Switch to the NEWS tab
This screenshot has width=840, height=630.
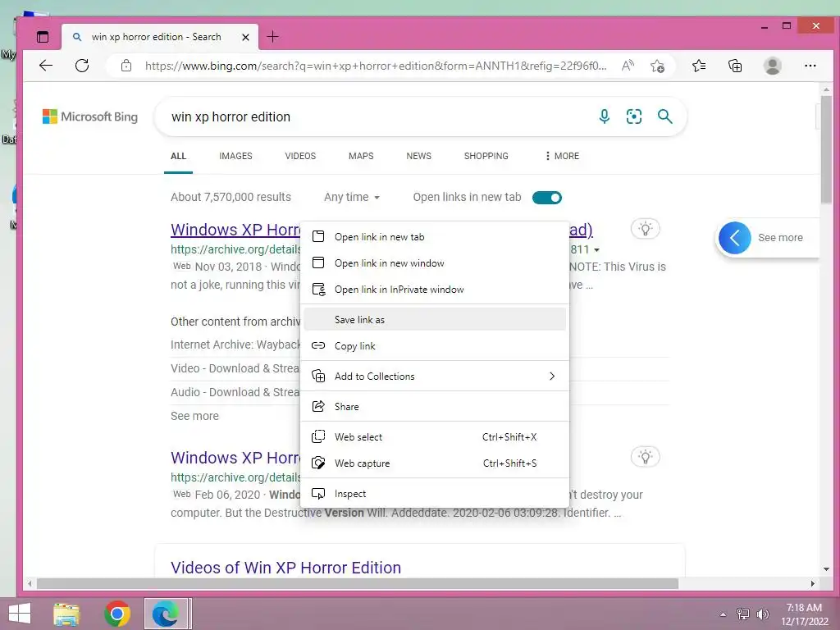pos(419,156)
